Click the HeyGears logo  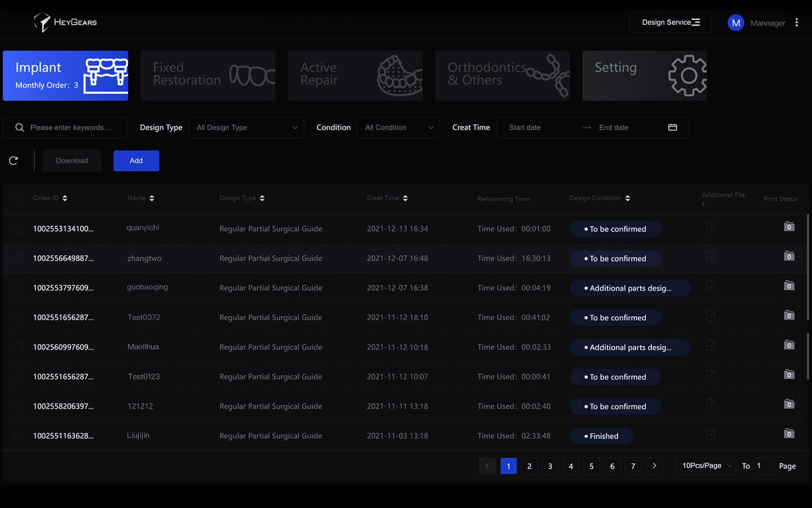65,23
